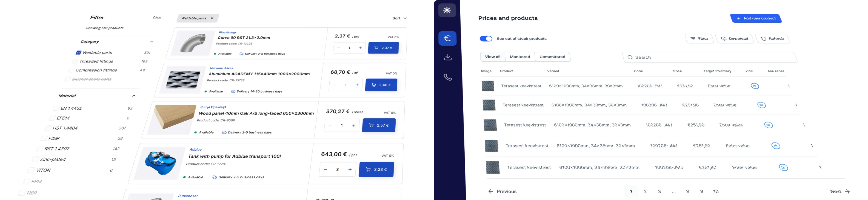Screen dimensions: 868x200
Task: Remove the Weldable parts filter chip
Action: point(212,18)
